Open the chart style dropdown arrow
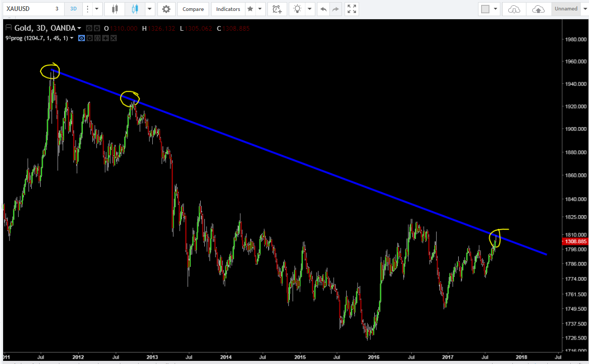The height and width of the screenshot is (364, 589). (x=150, y=9)
